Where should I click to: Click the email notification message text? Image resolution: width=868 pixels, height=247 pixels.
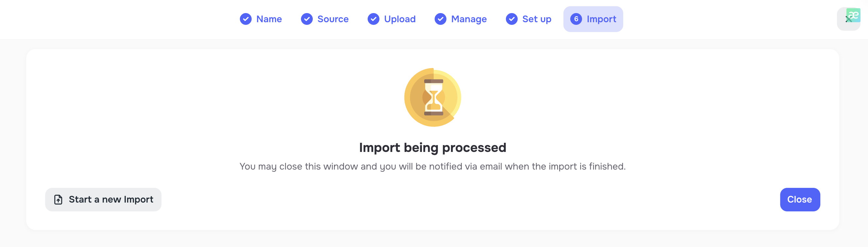tap(433, 166)
